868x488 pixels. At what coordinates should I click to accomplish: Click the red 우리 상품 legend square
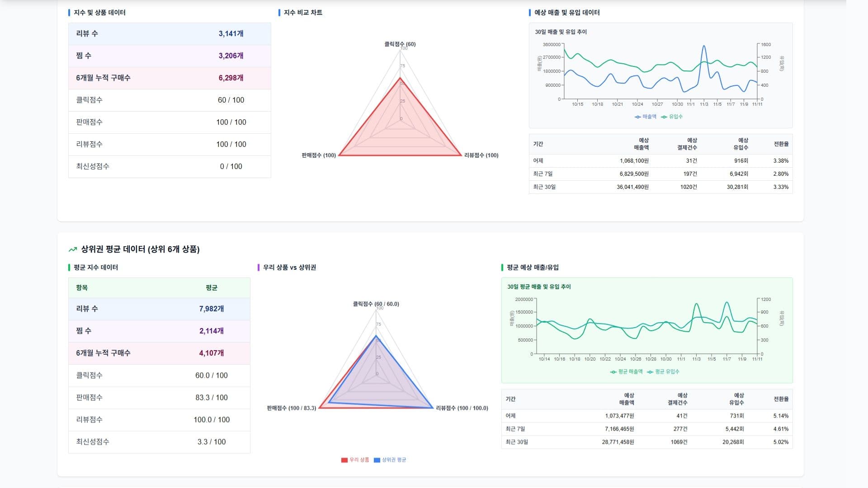pos(344,460)
